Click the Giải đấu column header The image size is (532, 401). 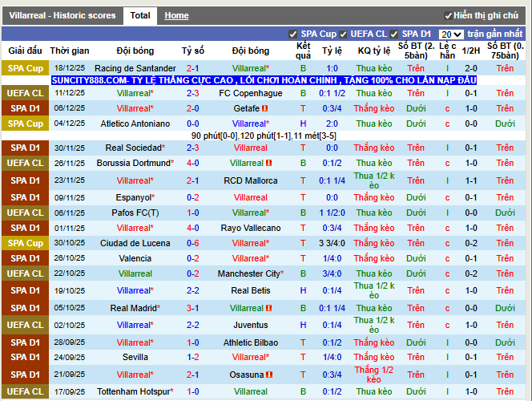(25, 51)
